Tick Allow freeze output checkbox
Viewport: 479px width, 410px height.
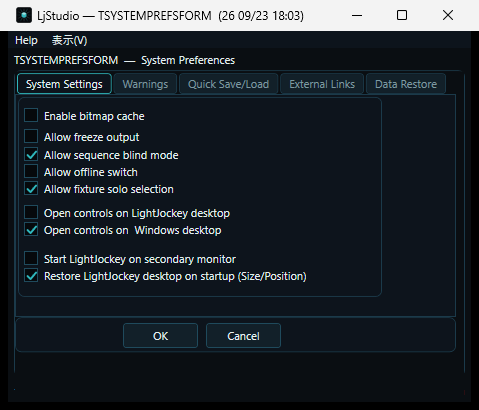pyautogui.click(x=31, y=136)
